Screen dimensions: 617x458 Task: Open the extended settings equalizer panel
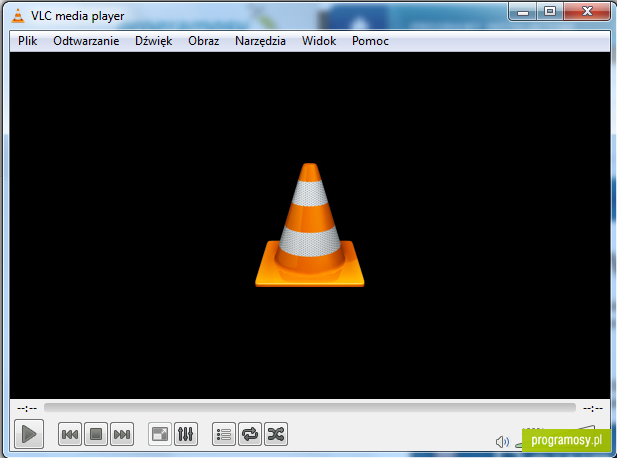point(186,434)
